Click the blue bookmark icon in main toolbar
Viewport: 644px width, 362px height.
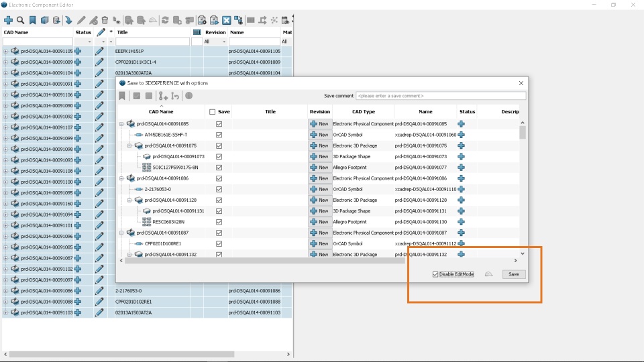tap(32, 20)
